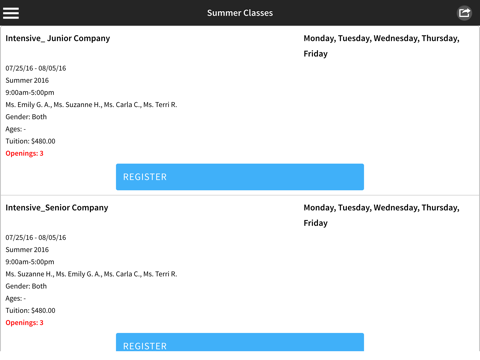The height and width of the screenshot is (360, 480).
Task: Click Senior Company weekday schedule text
Action: [381, 215]
